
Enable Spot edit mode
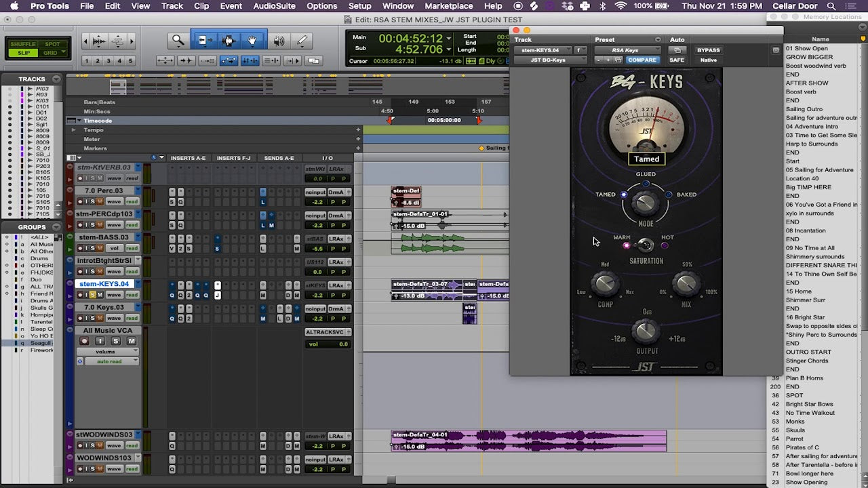52,44
